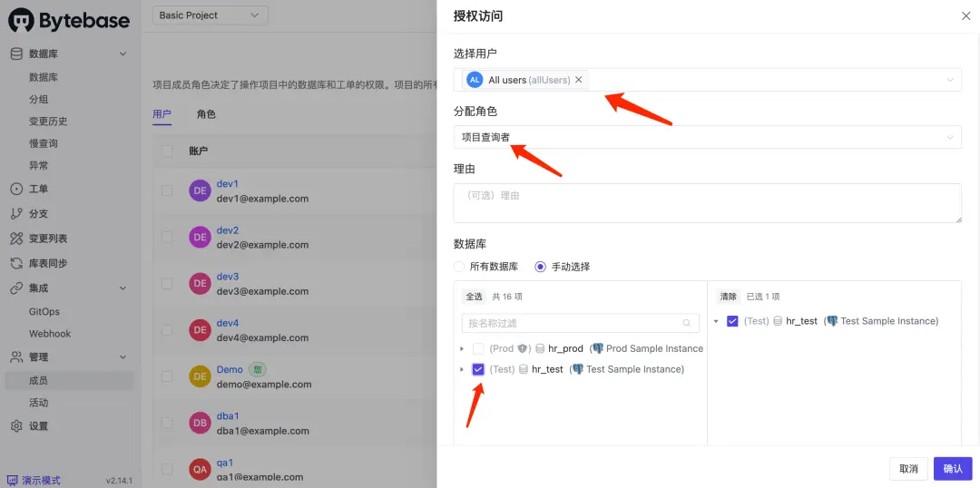This screenshot has height=488, width=980.
Task: Click the dev2 DE avatar
Action: pyautogui.click(x=200, y=238)
